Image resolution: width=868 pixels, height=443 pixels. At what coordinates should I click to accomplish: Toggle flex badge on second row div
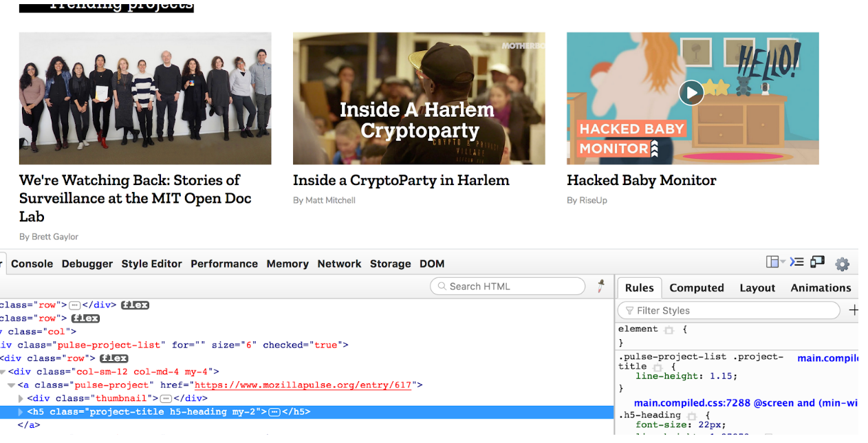(x=85, y=318)
